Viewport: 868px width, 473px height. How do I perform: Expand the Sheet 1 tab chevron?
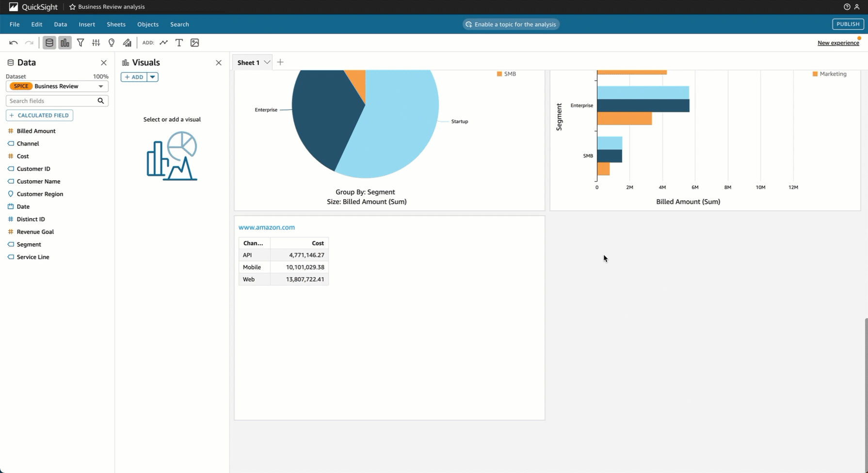[267, 63]
